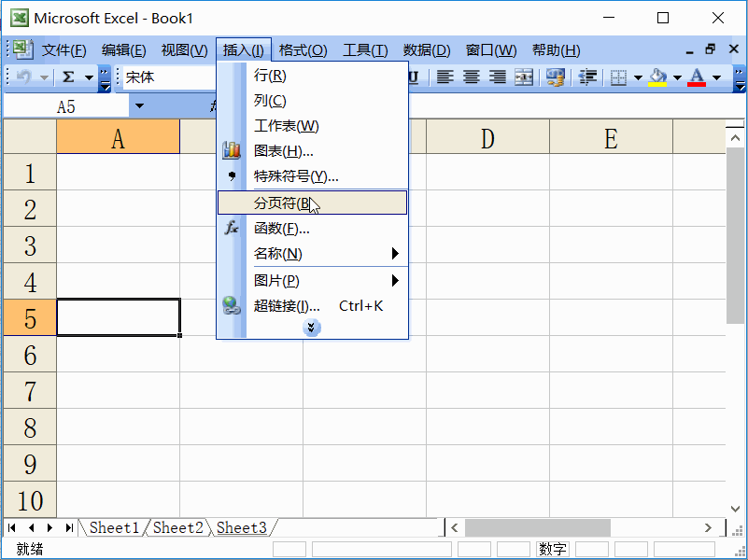
Task: Switch to the Sheet2 tab
Action: (x=178, y=527)
